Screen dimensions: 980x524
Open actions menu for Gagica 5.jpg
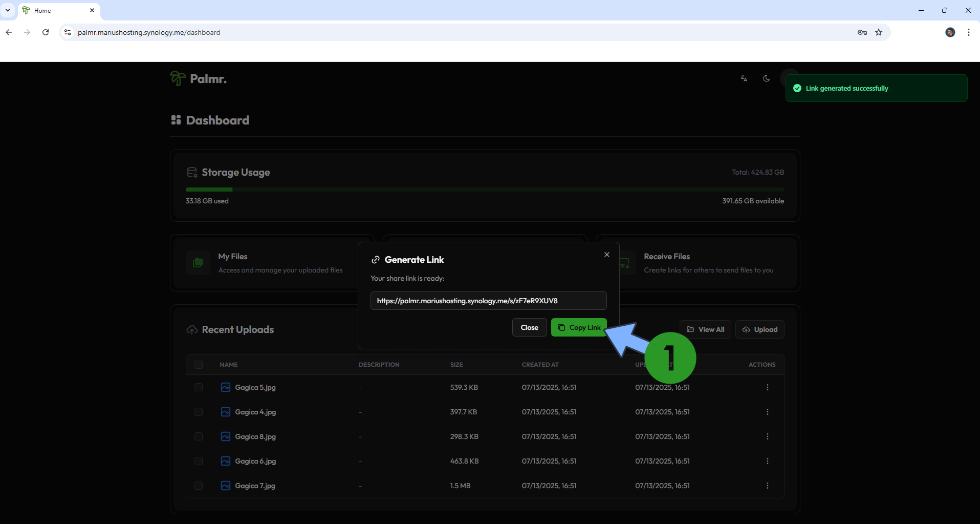(768, 387)
